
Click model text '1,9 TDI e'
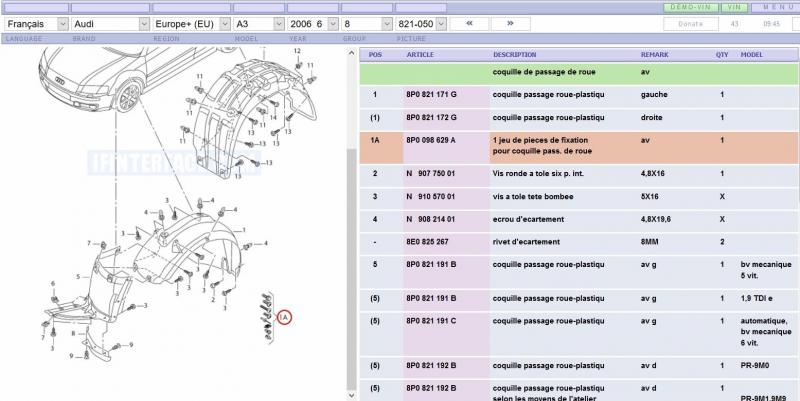tap(756, 298)
